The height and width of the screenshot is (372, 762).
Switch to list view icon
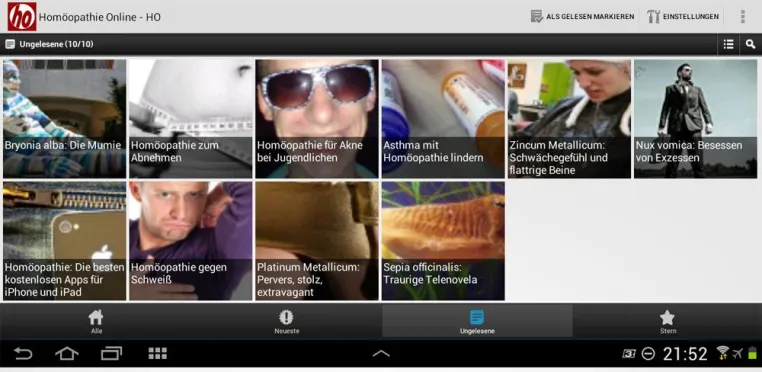pos(728,44)
